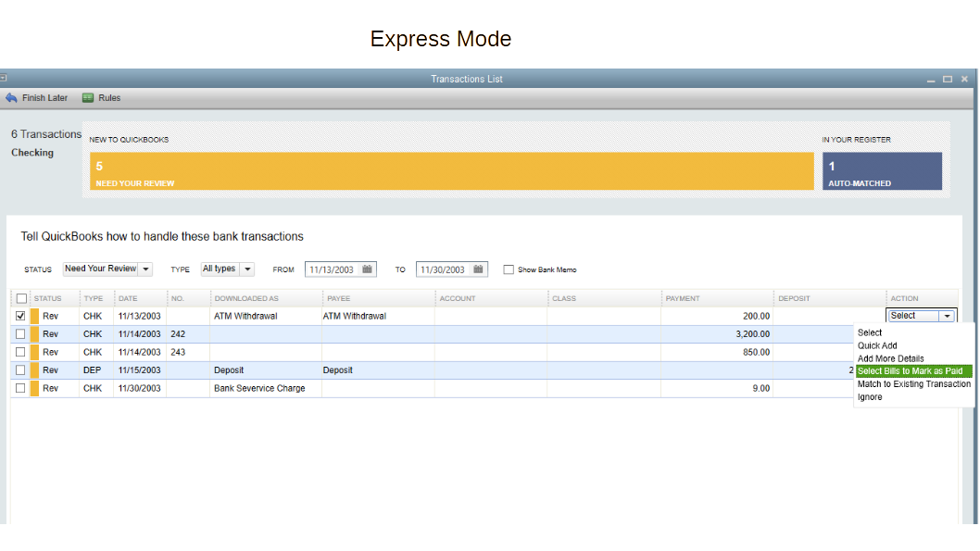Check the select-all checkbox in the column header

tap(20, 297)
